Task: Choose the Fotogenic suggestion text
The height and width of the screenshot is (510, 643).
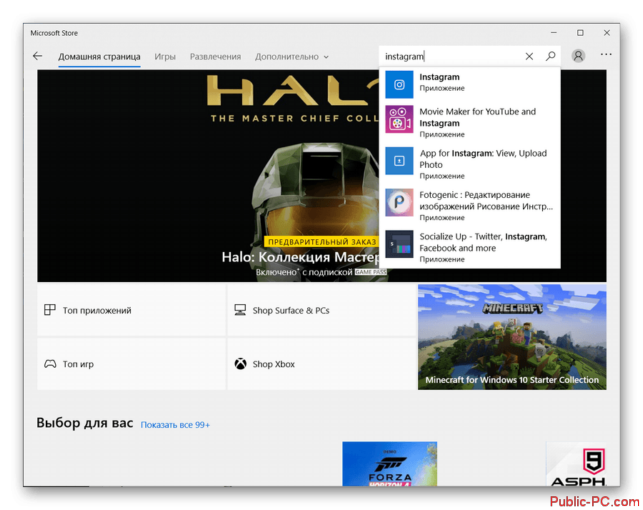Action: (x=486, y=200)
